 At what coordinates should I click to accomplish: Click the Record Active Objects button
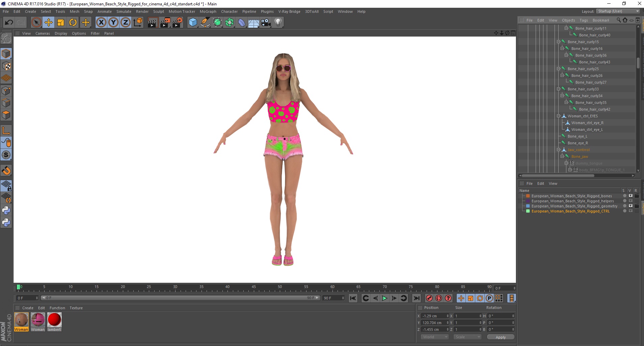pyautogui.click(x=429, y=298)
